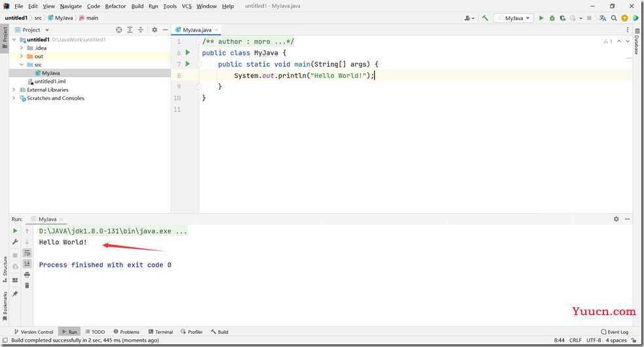Pin the Run tab with pin icon

click(x=15, y=294)
